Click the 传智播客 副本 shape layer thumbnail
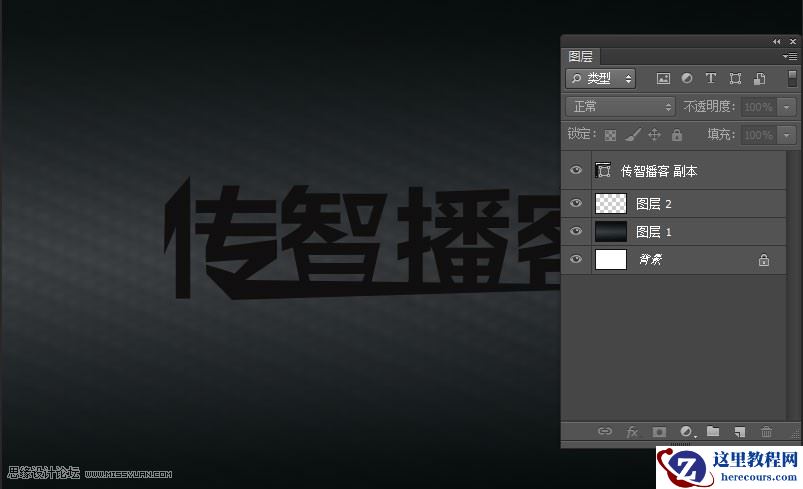 coord(603,170)
